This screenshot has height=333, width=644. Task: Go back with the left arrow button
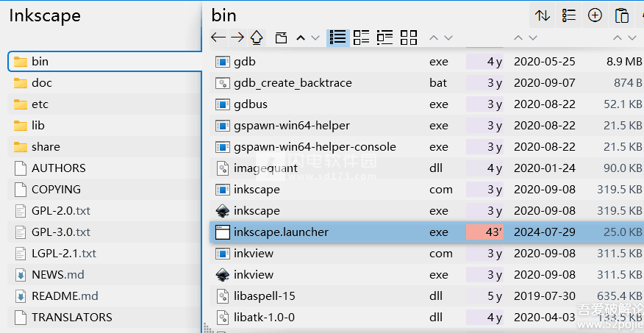point(218,37)
